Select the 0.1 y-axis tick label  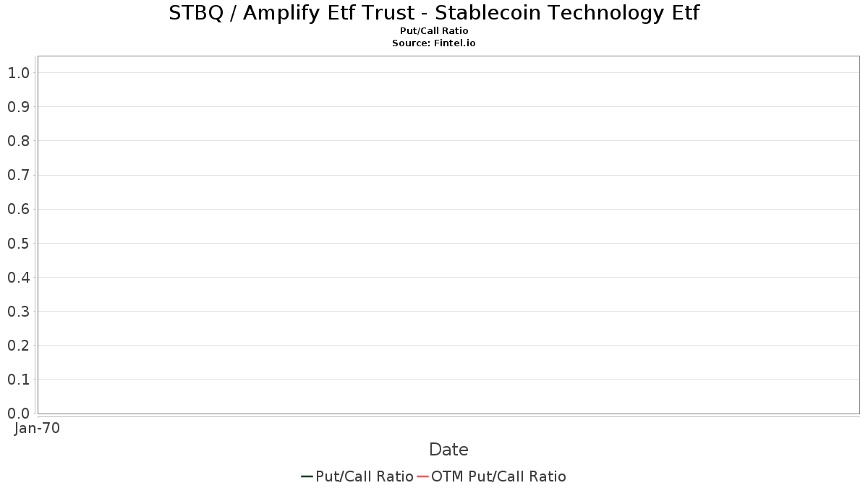coord(18,380)
